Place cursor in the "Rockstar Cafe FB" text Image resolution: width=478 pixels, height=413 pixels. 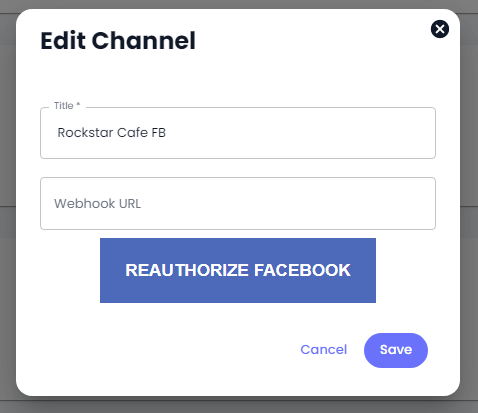pyautogui.click(x=112, y=132)
